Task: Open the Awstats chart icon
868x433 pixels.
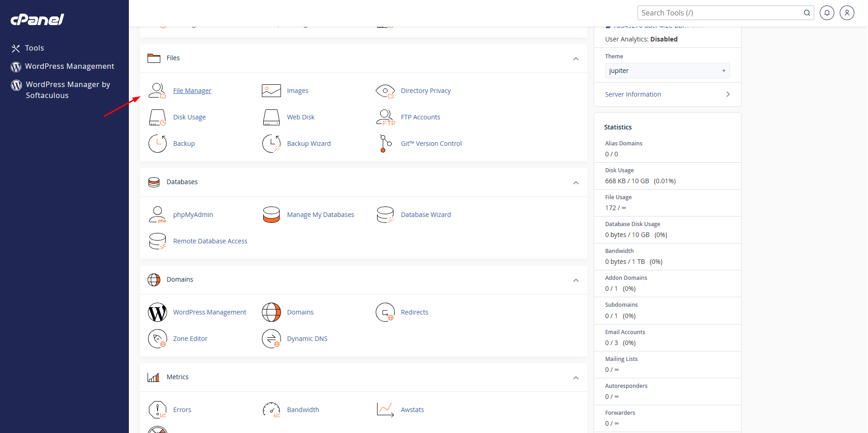Action: point(385,410)
